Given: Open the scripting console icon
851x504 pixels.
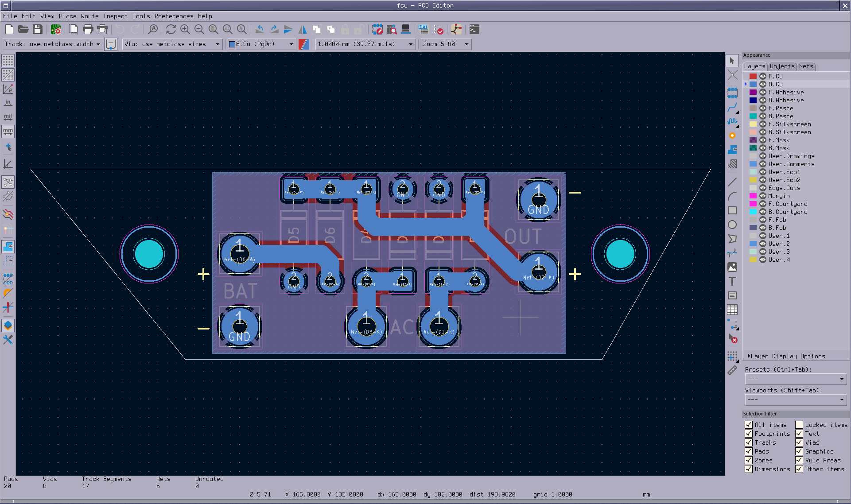Looking at the screenshot, I should tap(474, 30).
